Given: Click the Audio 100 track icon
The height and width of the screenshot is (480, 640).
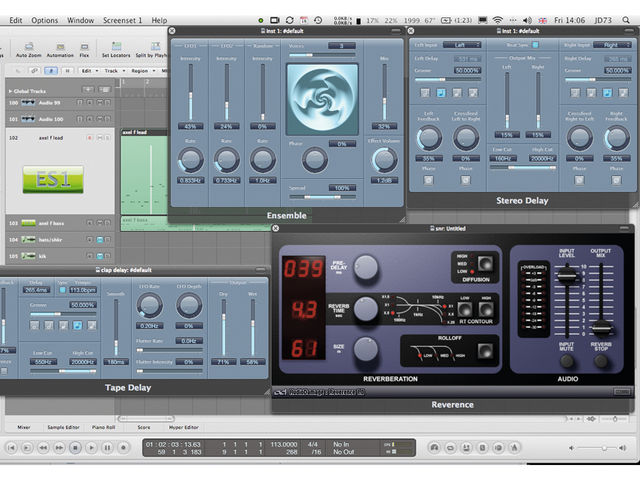Looking at the screenshot, I should pos(28,119).
